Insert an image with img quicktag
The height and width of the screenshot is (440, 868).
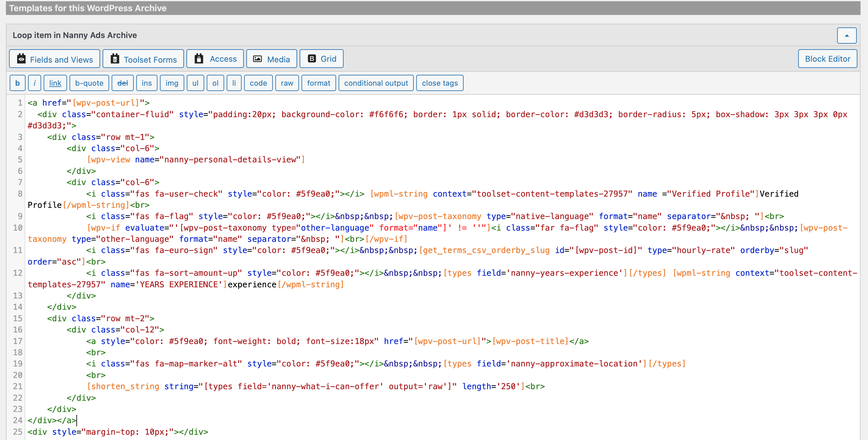pos(172,83)
